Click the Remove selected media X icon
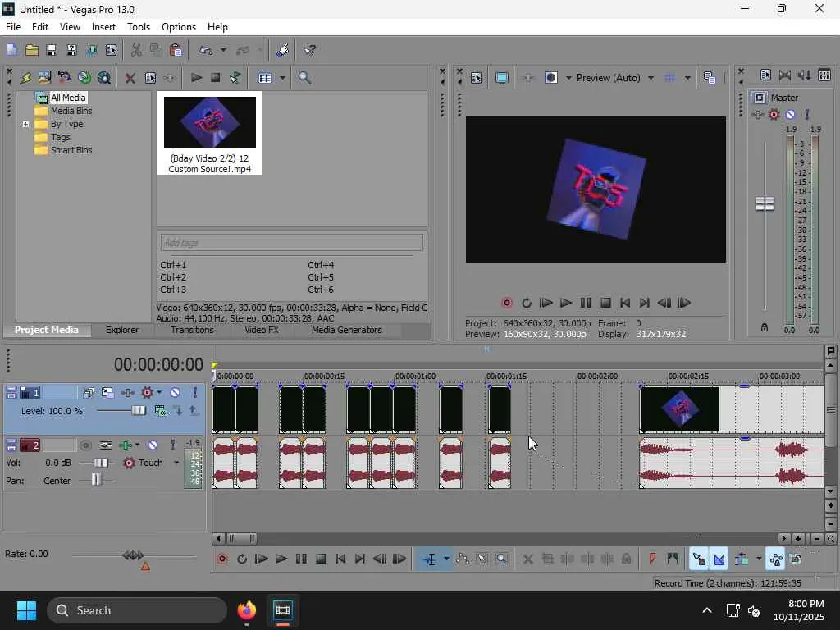840x630 pixels. (130, 78)
